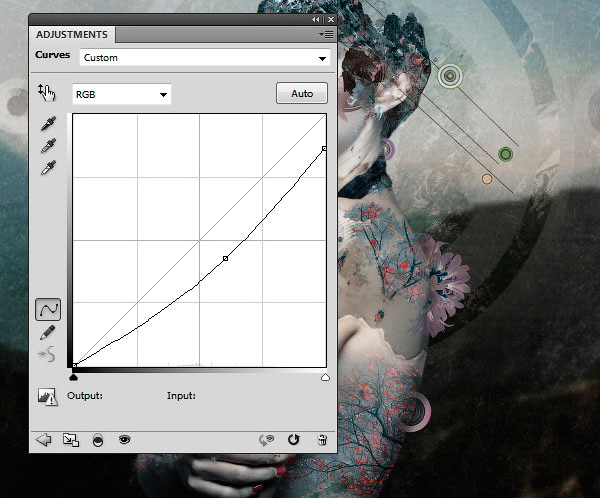Viewport: 600px width, 498px height.
Task: Click the black point input slider
Action: [x=73, y=378]
